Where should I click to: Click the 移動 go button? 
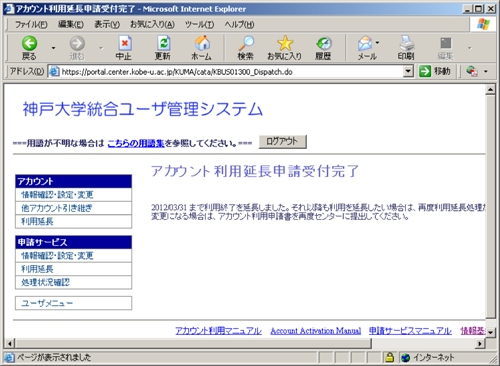tap(435, 71)
